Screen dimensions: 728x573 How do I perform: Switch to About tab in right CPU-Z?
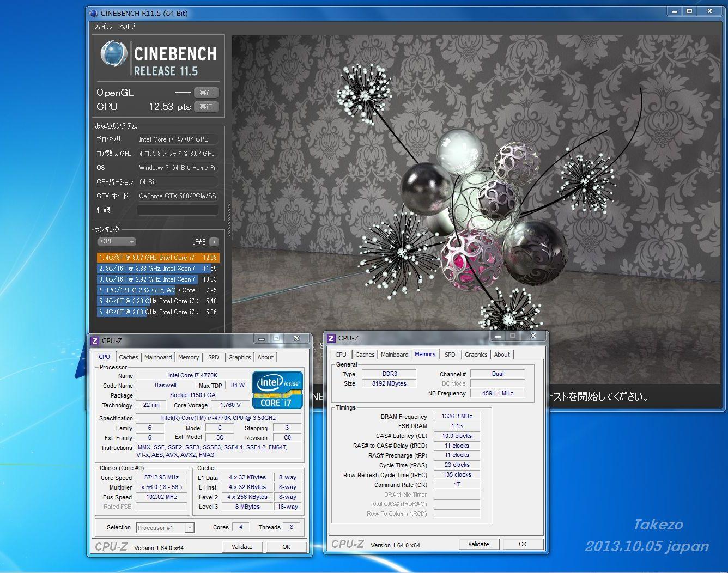click(502, 355)
